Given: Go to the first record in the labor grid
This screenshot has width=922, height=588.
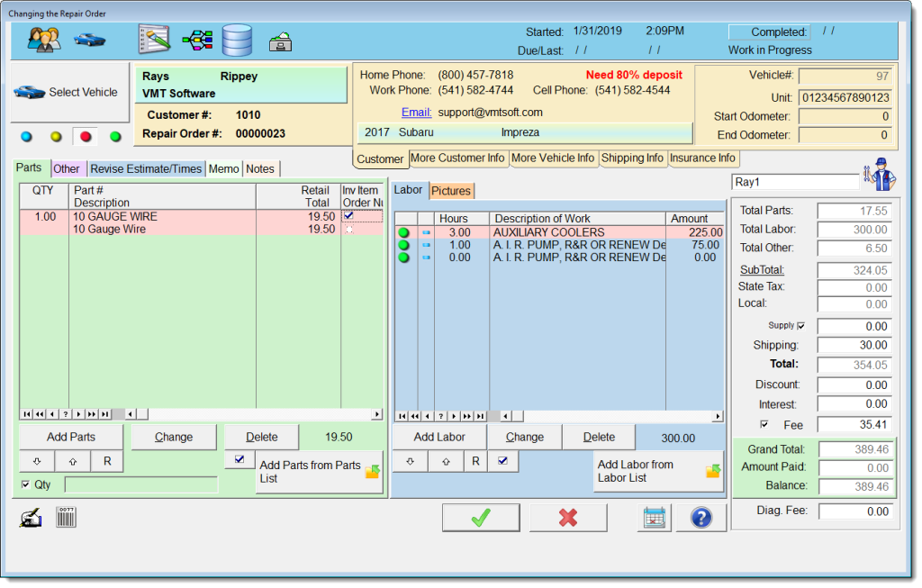Looking at the screenshot, I should point(402,416).
